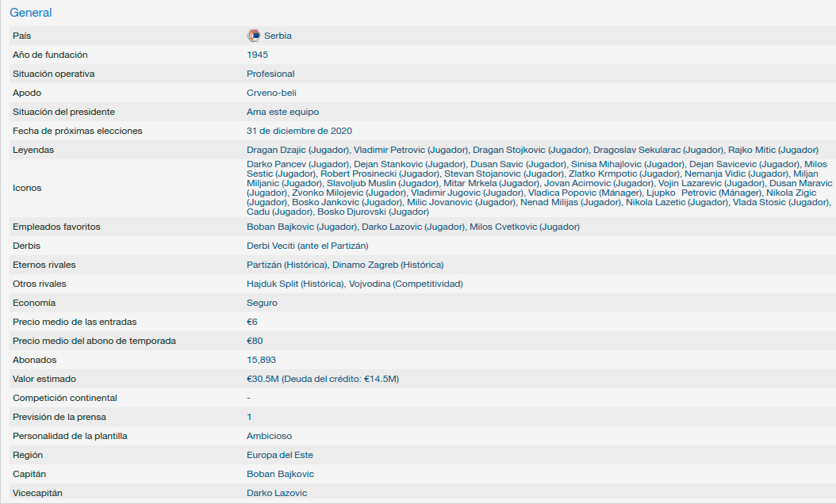Open Vojvodina (Competitividad) rival link
This screenshot has width=836, height=504.
click(405, 284)
